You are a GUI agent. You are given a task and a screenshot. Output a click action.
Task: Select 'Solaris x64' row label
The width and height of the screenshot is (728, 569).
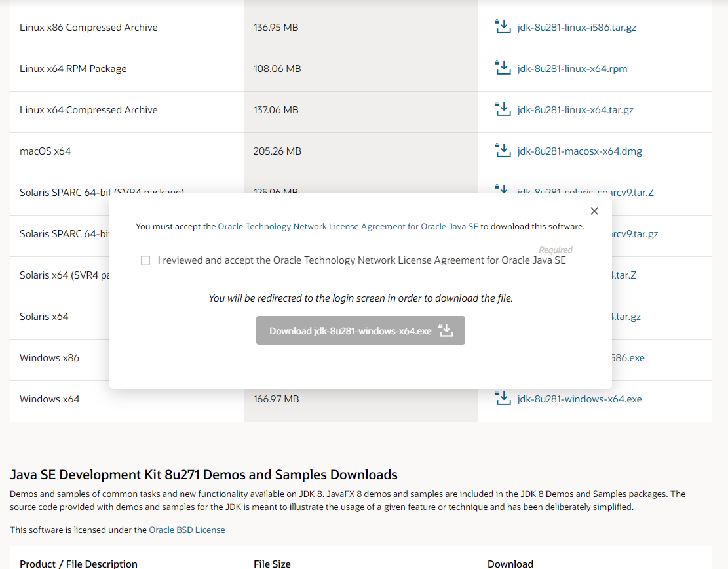click(44, 317)
